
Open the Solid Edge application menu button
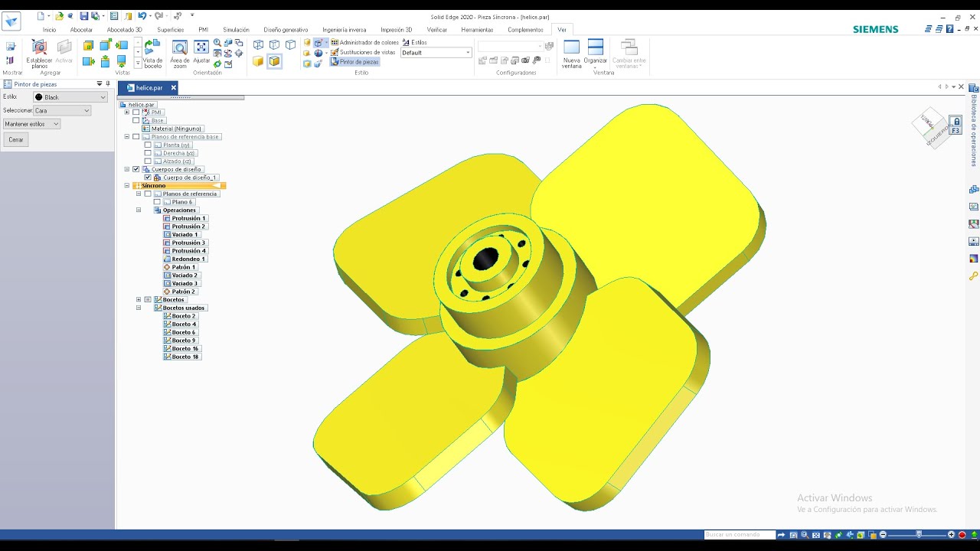[11, 21]
